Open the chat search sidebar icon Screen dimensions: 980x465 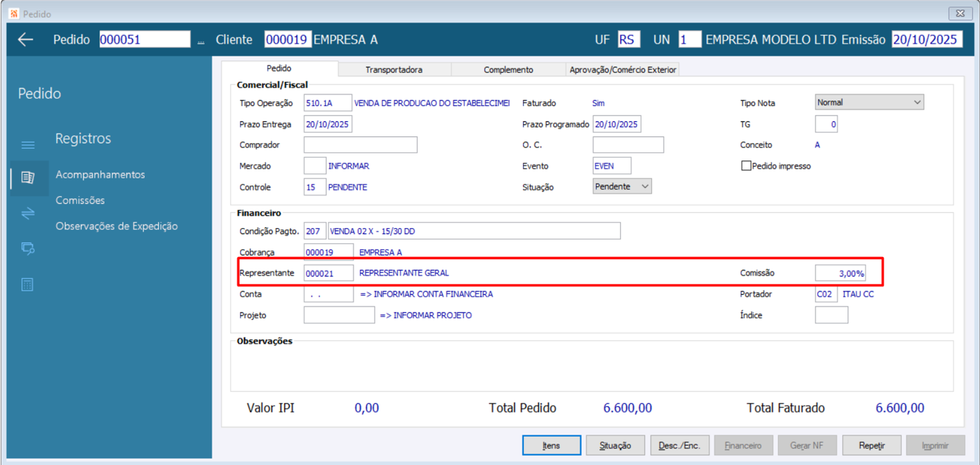(28, 249)
